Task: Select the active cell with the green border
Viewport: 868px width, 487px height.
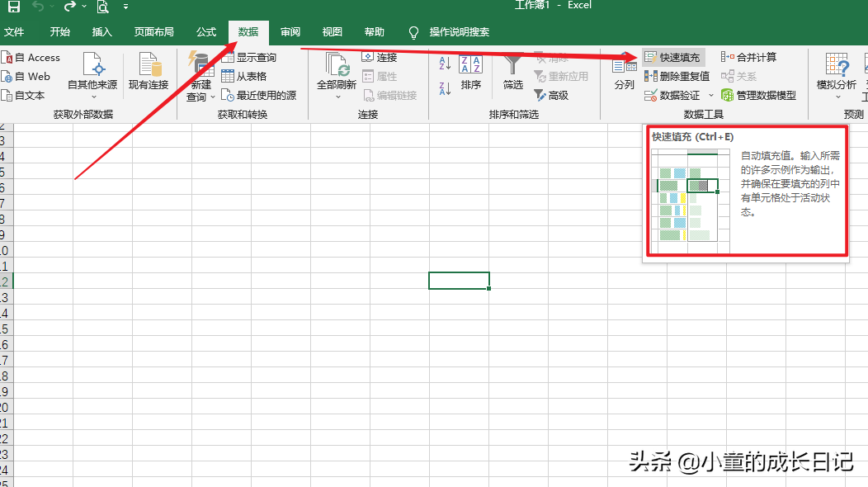Action: [x=459, y=281]
